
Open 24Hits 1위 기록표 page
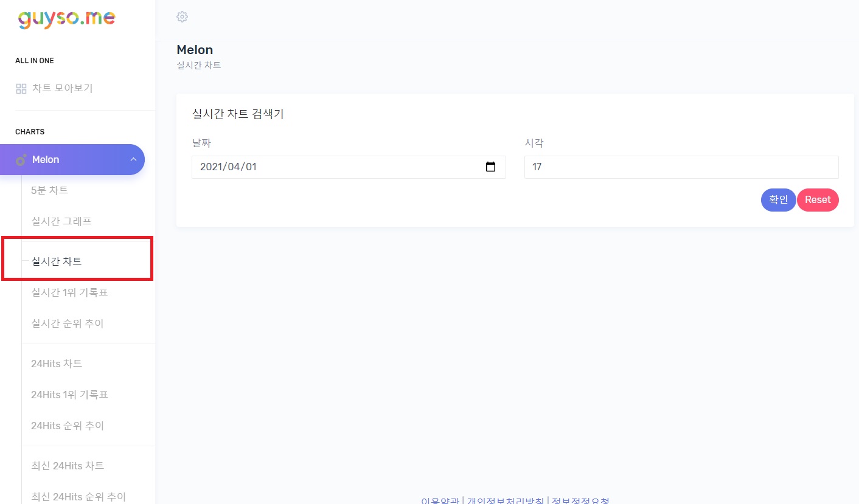coord(69,395)
